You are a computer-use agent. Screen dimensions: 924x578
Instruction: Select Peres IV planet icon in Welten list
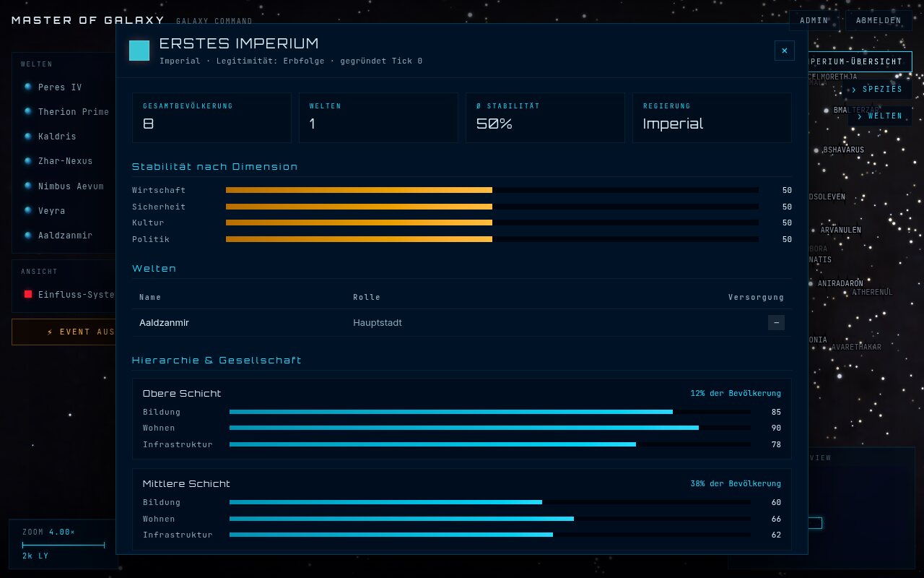28,87
